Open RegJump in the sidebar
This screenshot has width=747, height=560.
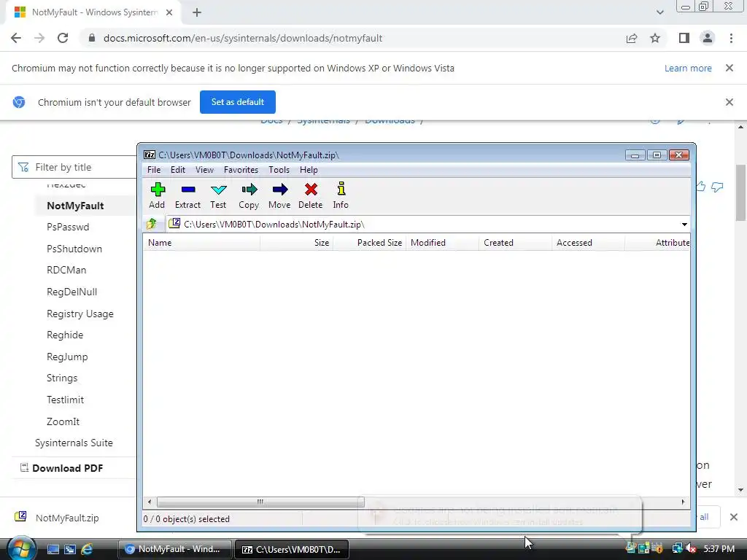pyautogui.click(x=67, y=357)
